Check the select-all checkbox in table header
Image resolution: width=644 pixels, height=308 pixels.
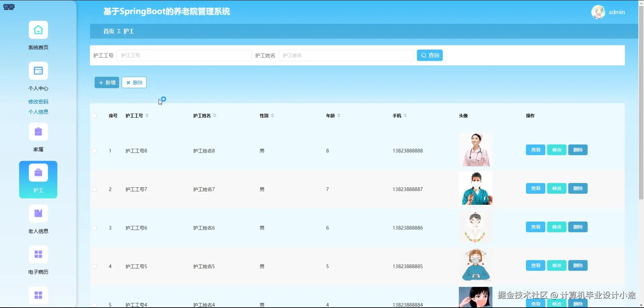pyautogui.click(x=95, y=115)
